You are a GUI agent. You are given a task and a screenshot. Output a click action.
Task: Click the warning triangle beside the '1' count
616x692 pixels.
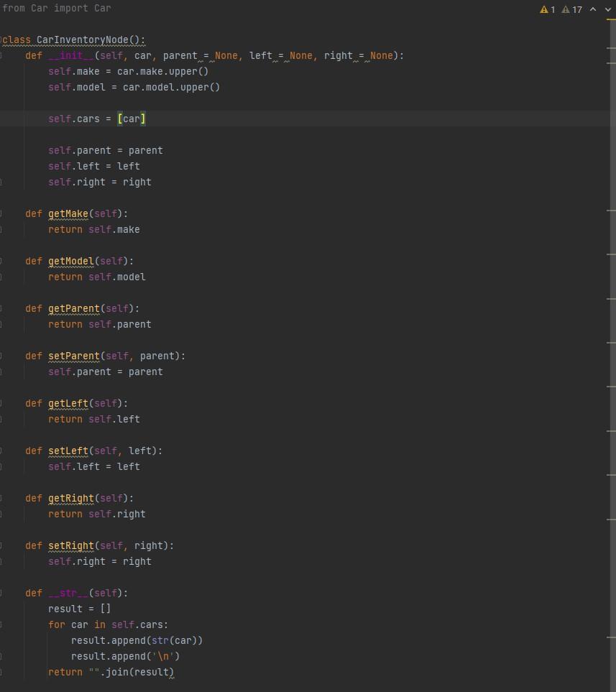(544, 9)
